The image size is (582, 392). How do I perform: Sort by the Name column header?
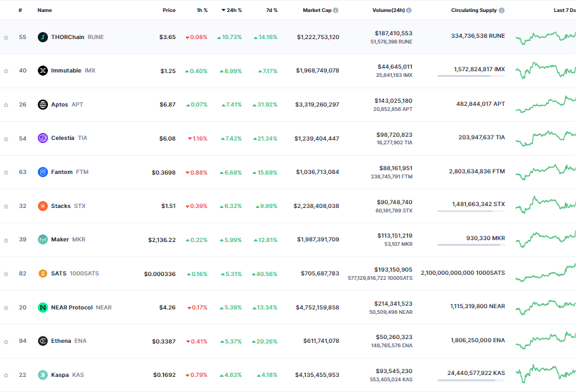[45, 10]
